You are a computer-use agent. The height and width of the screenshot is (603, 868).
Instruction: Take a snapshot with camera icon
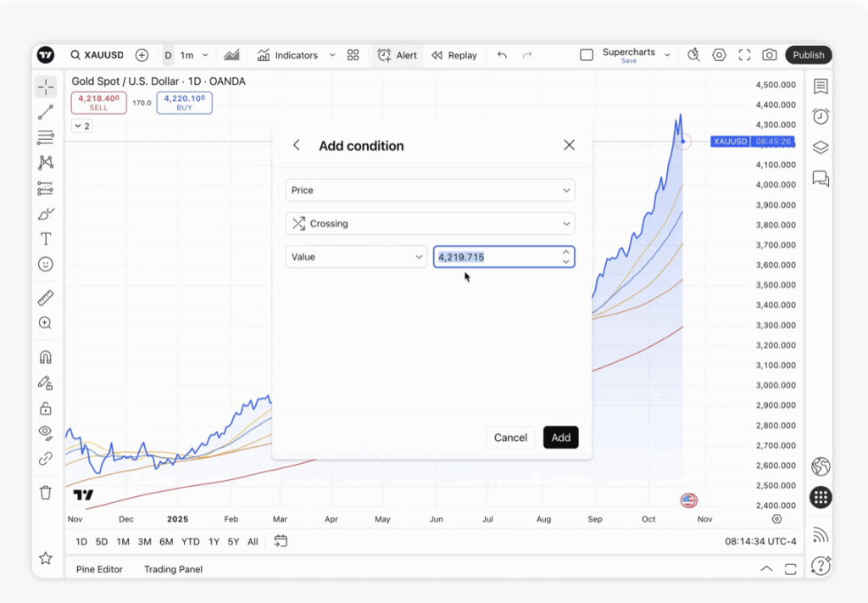click(x=769, y=55)
